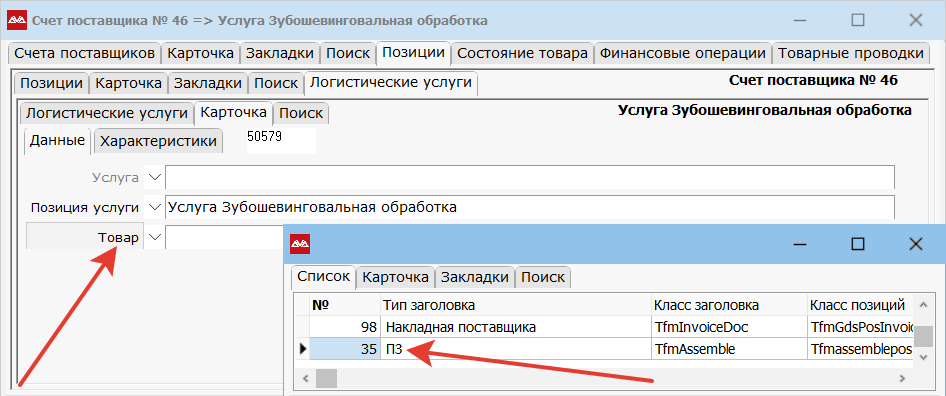946x396 pixels.
Task: Click the vertical scrollbar down arrow in list
Action: [922, 357]
